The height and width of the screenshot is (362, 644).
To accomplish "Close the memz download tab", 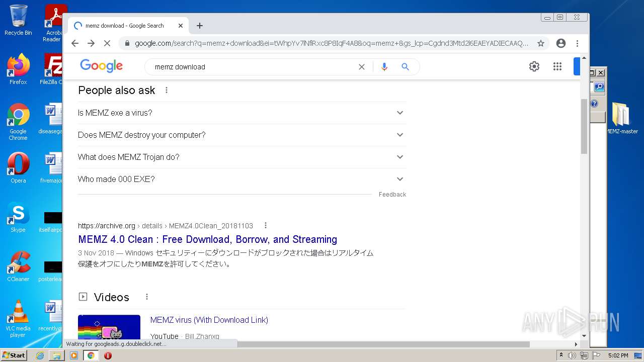I will 181,26.
